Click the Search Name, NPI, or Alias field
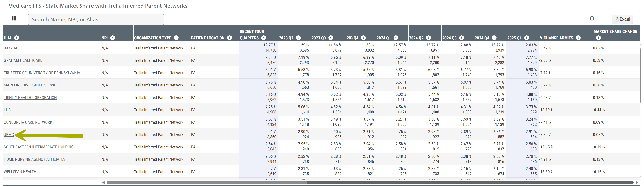The height and width of the screenshot is (186, 644). 96,20
